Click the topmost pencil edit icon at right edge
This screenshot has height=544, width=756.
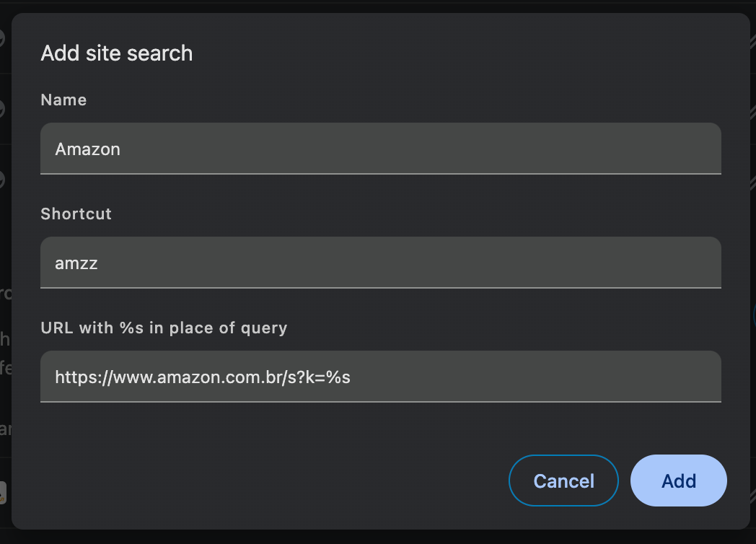tap(753, 43)
